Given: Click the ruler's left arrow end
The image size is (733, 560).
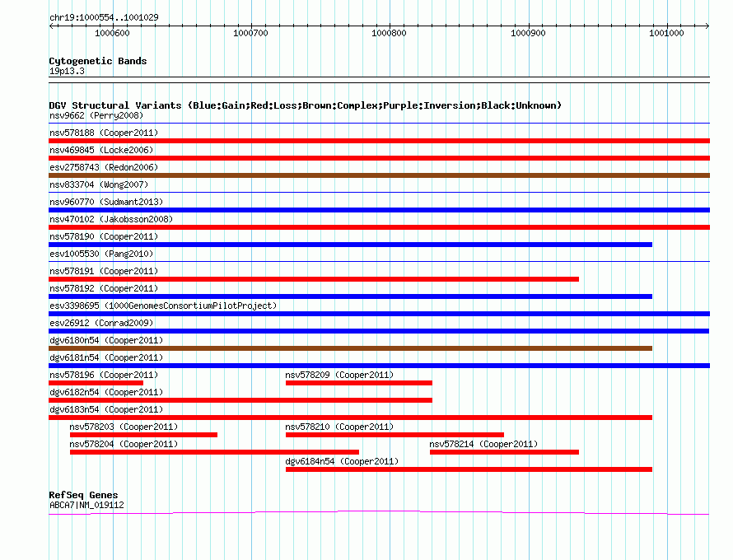Looking at the screenshot, I should point(51,26).
